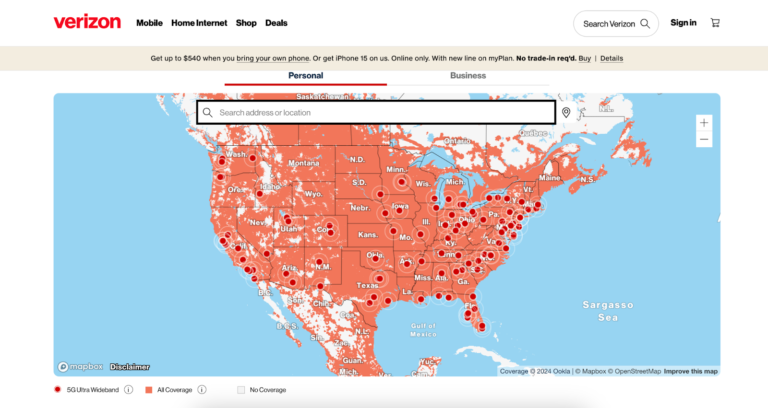The height and width of the screenshot is (408, 768).
Task: Click the Mapbox logo on map
Action: (79, 367)
